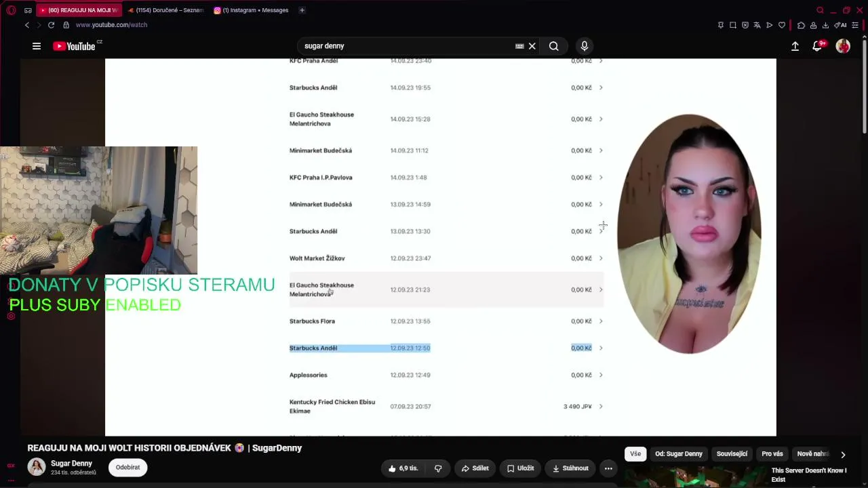Expand the Minimarket Budečská 14.09.23 order chevron
868x488 pixels.
pyautogui.click(x=601, y=150)
